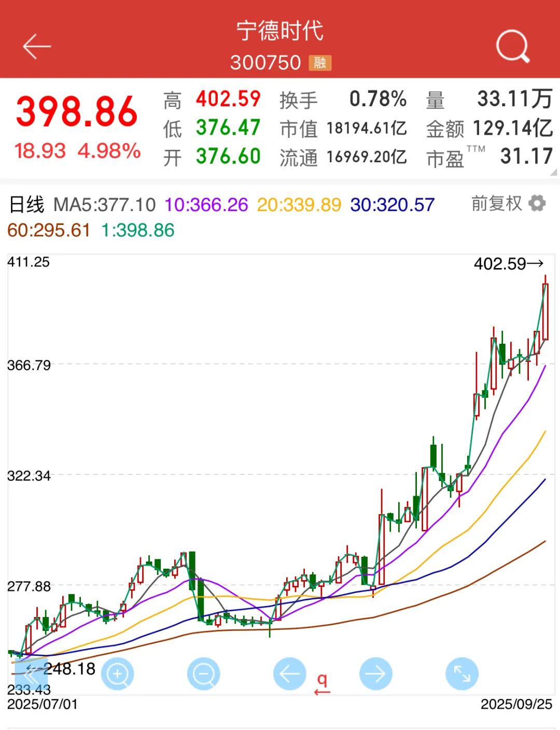Tap y-axis label 411.25
The image size is (560, 730).
[x=29, y=262]
